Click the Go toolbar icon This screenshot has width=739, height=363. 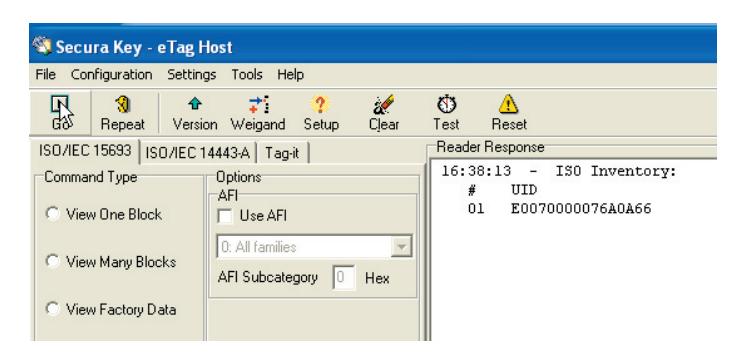(x=60, y=113)
